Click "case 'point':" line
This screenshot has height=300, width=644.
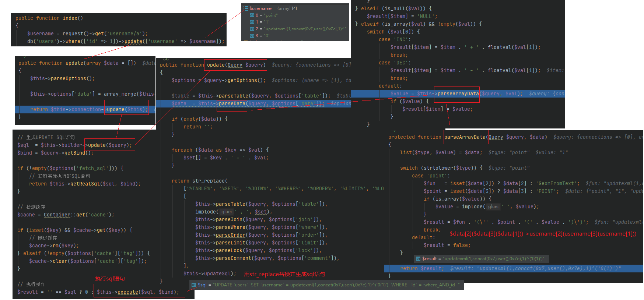tap(431, 176)
